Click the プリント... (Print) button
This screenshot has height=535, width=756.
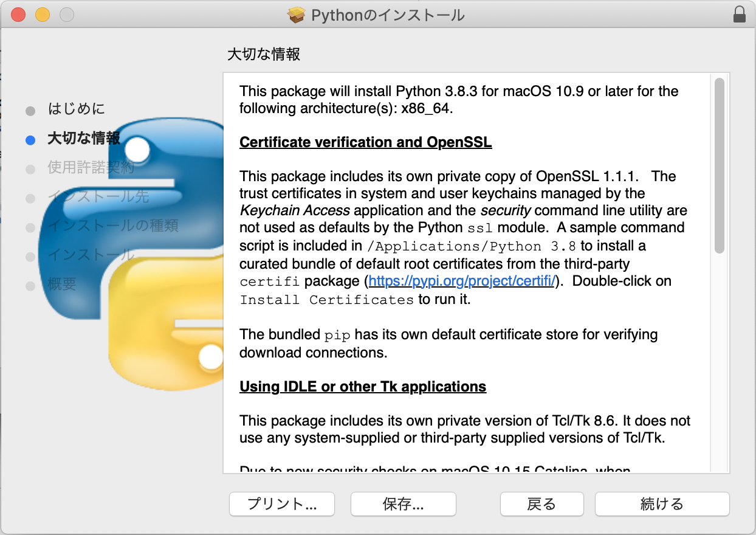pyautogui.click(x=281, y=504)
